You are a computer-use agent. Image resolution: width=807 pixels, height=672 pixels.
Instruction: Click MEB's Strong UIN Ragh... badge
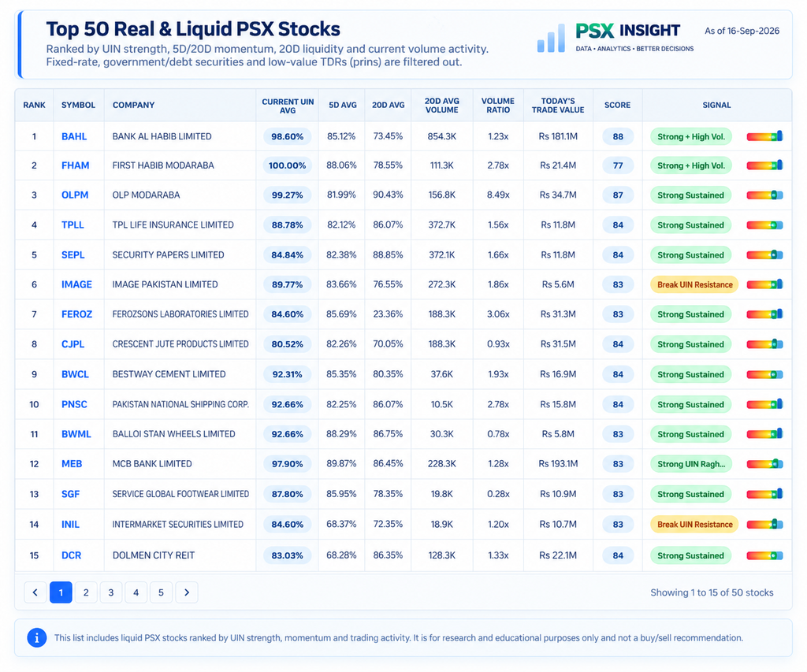[x=690, y=464]
